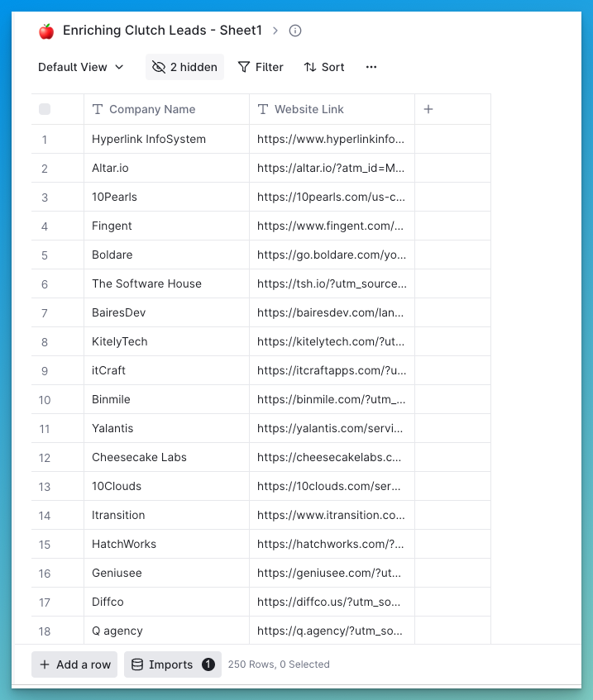The width and height of the screenshot is (593, 700).
Task: Open the Filter options
Action: coord(261,67)
